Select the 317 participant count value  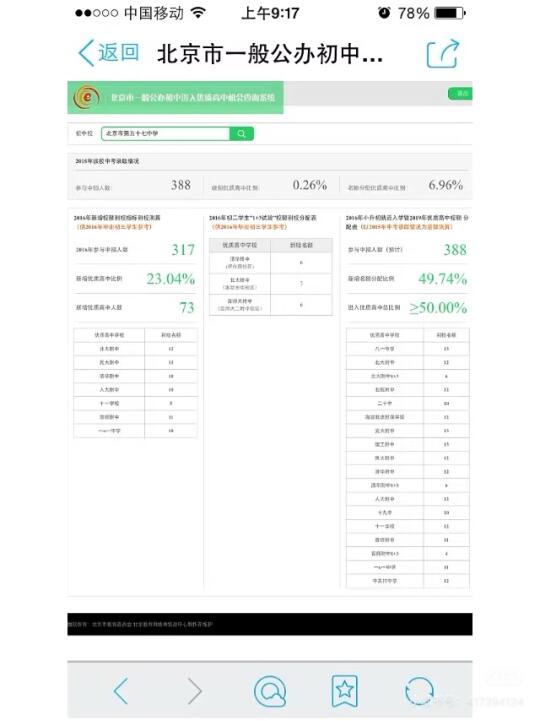tap(183, 250)
